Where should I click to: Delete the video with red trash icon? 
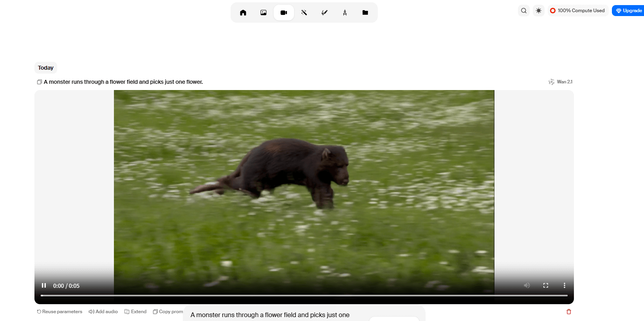coord(569,312)
